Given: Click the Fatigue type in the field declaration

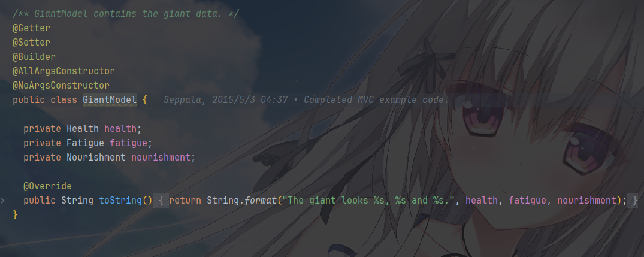Looking at the screenshot, I should pos(86,143).
